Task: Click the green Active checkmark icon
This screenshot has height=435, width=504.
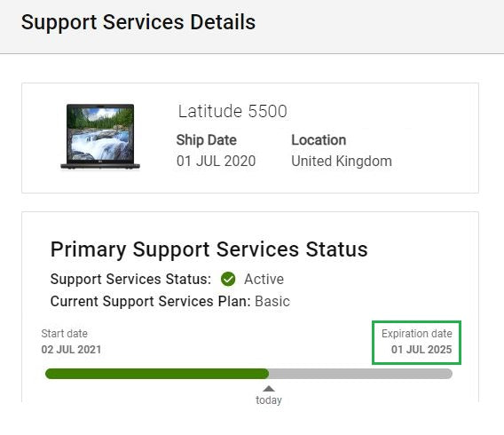Action: [x=228, y=279]
